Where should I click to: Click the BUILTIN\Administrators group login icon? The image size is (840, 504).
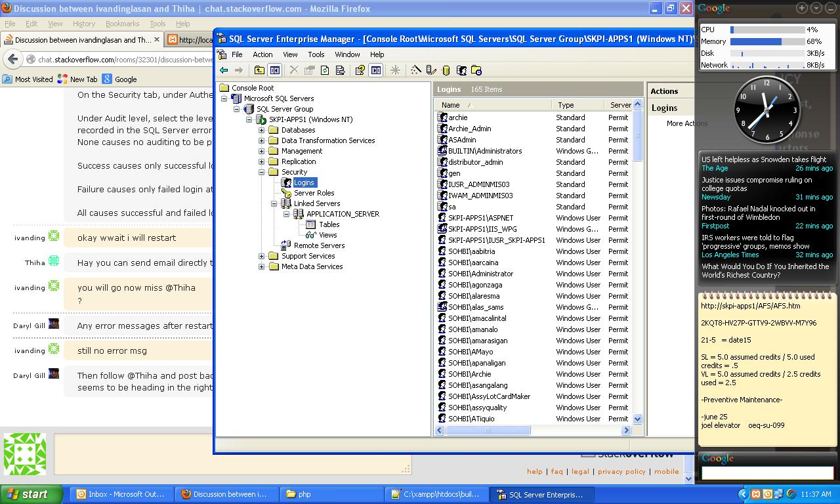pyautogui.click(x=442, y=151)
